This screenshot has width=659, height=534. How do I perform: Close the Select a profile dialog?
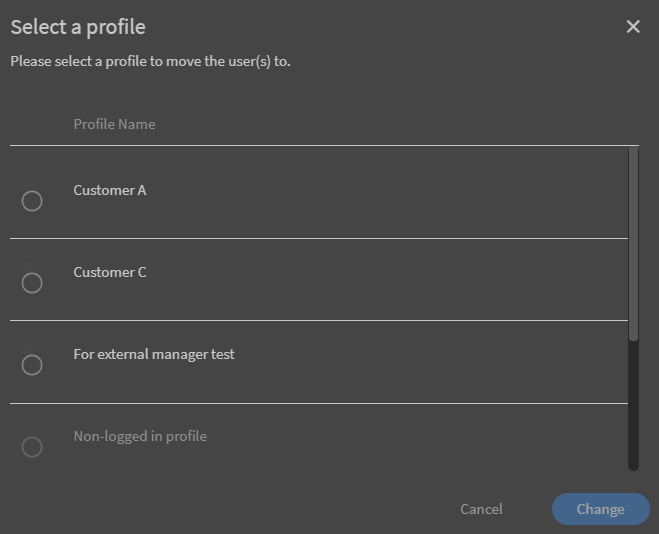click(x=632, y=27)
